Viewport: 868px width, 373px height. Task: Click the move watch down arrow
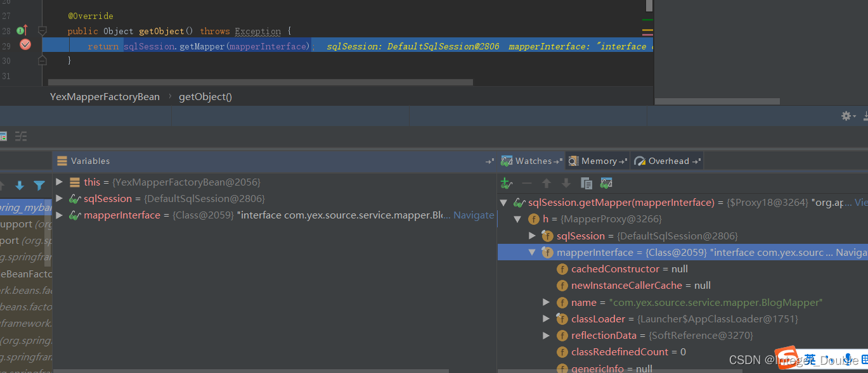coord(566,183)
